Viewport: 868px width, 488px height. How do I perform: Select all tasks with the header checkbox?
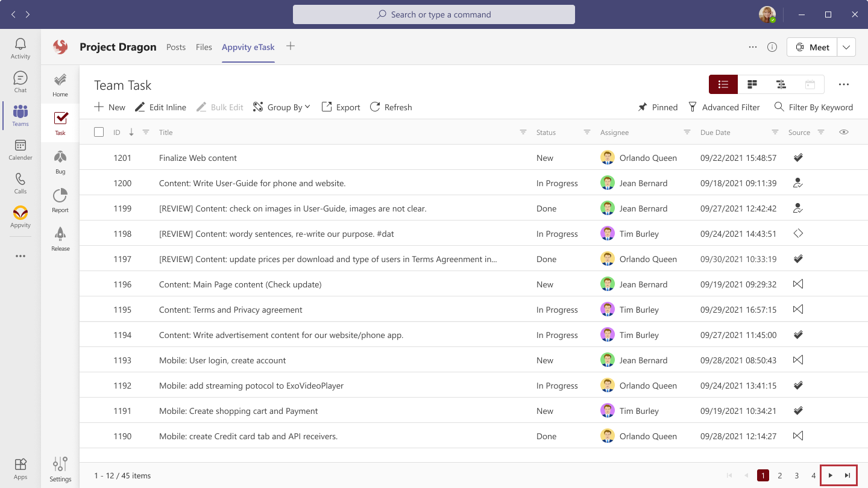(99, 131)
